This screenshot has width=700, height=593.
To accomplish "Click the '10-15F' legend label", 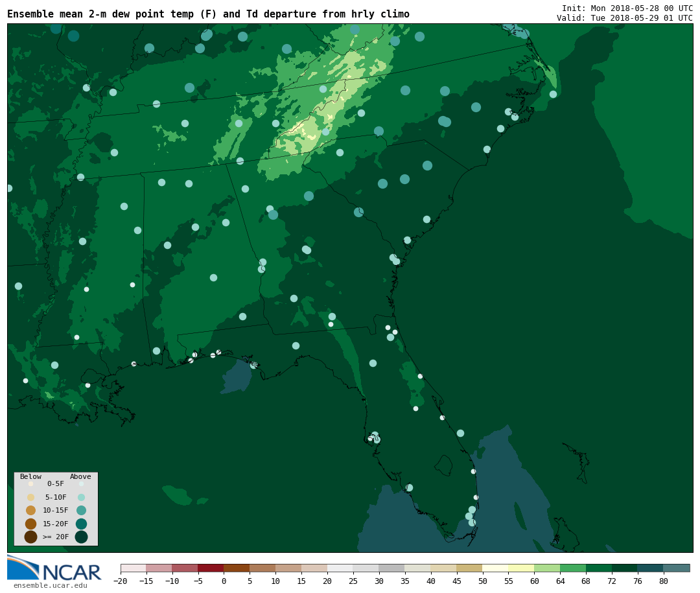I will [56, 511].
